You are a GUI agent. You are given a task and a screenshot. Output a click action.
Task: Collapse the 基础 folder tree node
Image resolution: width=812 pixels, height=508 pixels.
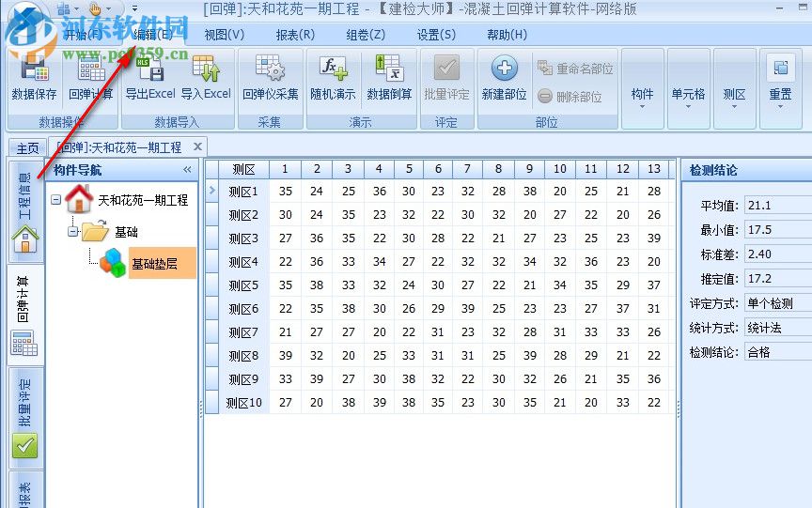click(x=73, y=231)
